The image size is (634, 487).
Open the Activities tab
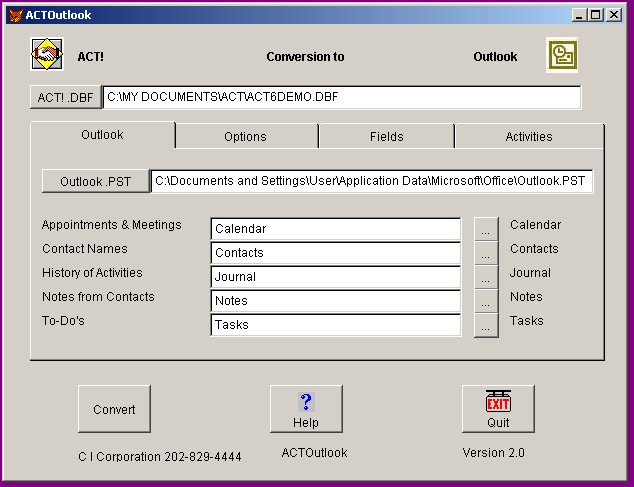tap(529, 137)
